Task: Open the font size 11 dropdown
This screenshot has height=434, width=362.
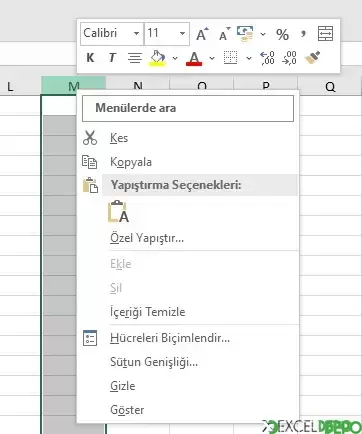Action: (167, 33)
